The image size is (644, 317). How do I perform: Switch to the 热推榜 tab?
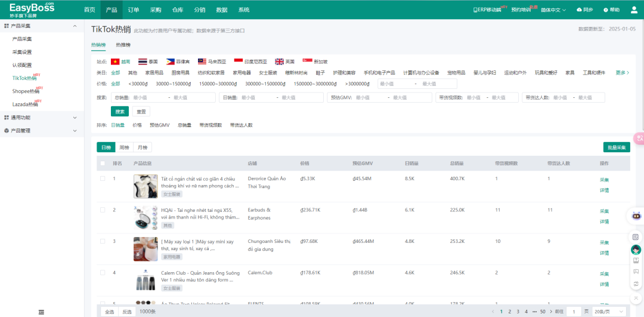[123, 45]
